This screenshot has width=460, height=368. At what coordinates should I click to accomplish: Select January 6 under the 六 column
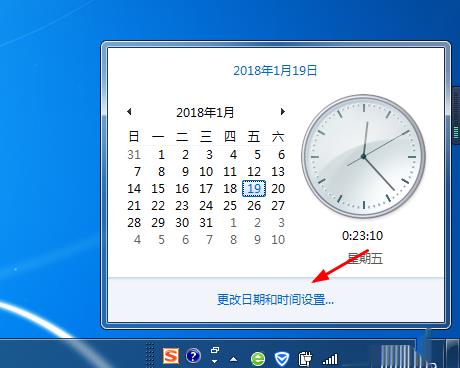click(x=281, y=155)
